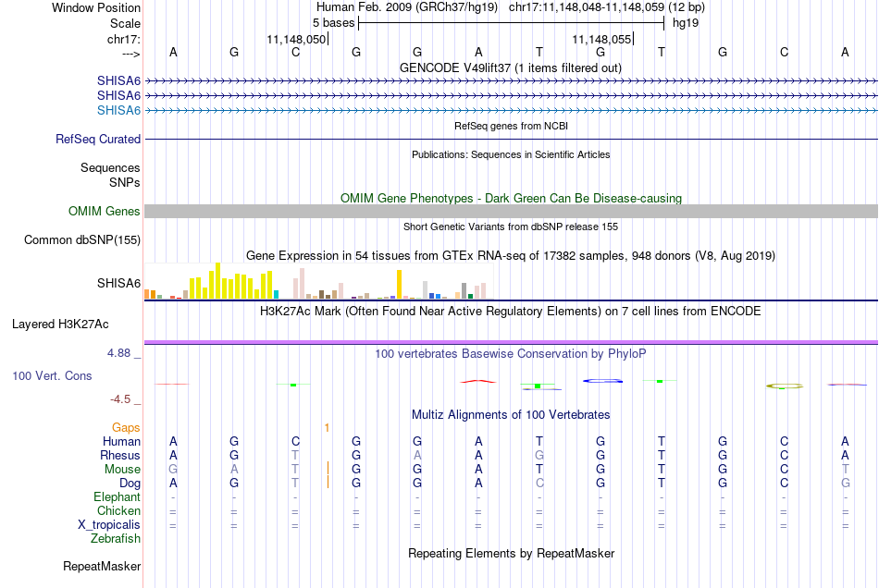Click the Human Feb. 2009 (GRCh37/hg19) assembly text
Image resolution: width=879 pixels, height=588 pixels.
tap(406, 7)
